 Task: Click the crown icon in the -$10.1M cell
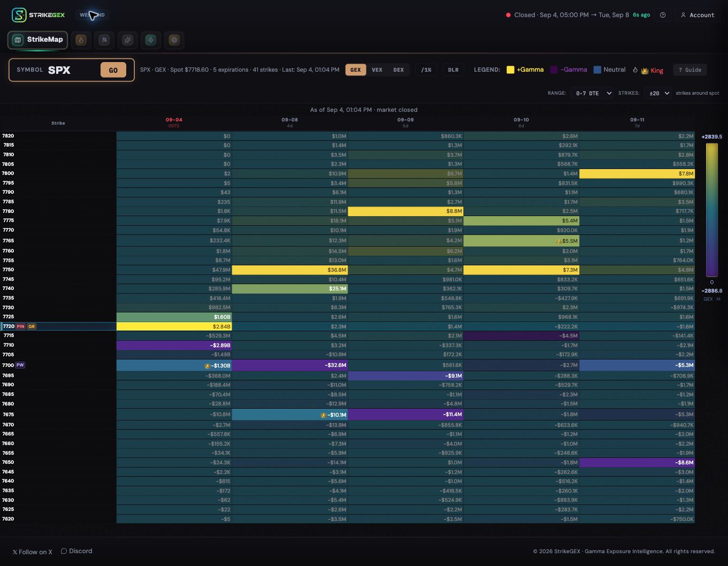pyautogui.click(x=323, y=415)
